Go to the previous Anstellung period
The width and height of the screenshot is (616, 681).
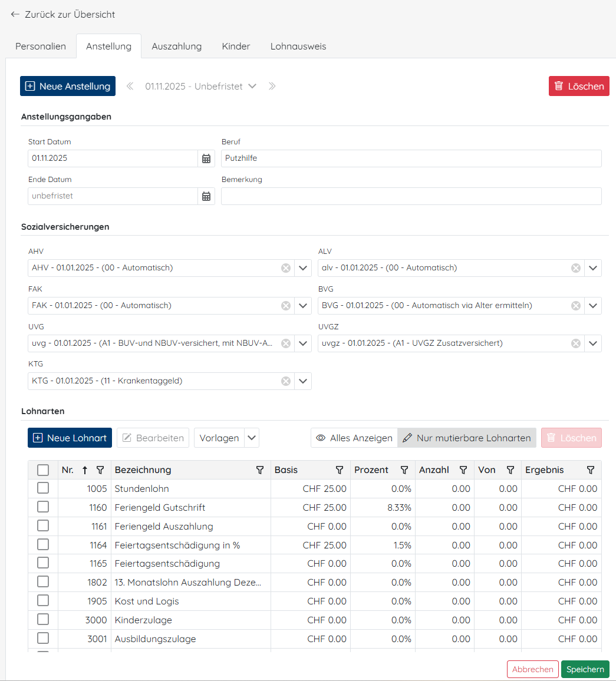tap(130, 86)
